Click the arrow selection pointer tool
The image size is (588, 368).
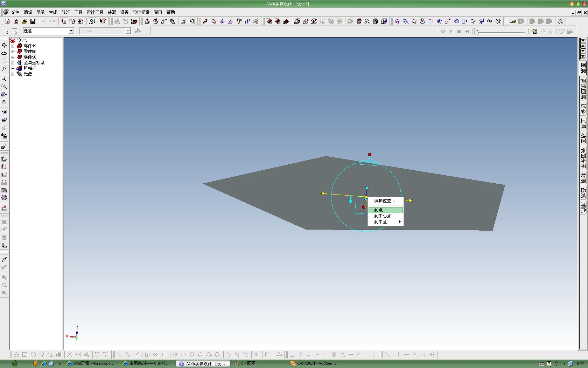(6, 31)
